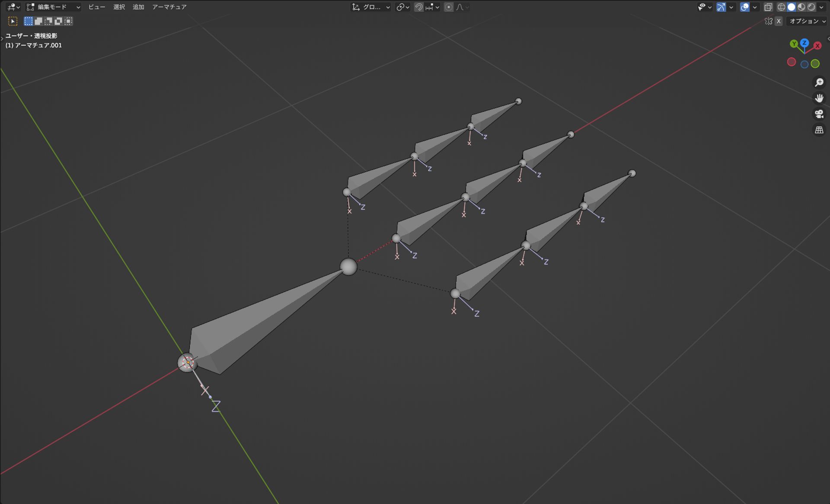830x504 pixels.
Task: Open the 追加 menu
Action: point(138,7)
